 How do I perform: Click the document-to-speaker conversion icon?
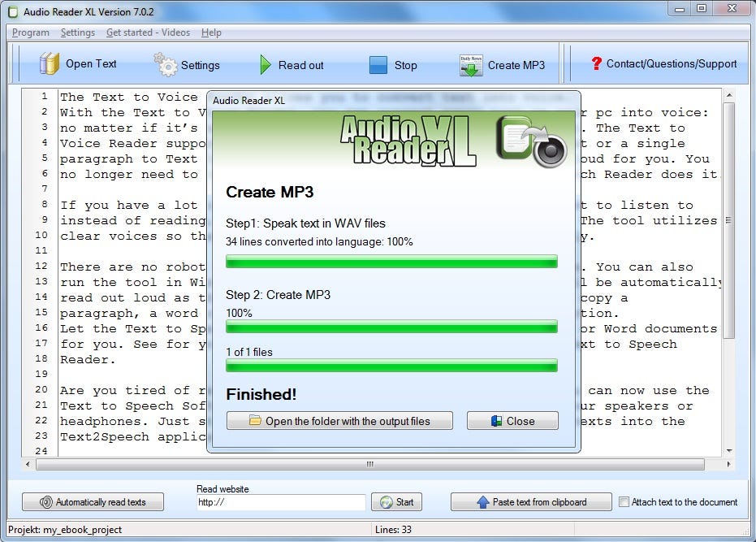(531, 141)
